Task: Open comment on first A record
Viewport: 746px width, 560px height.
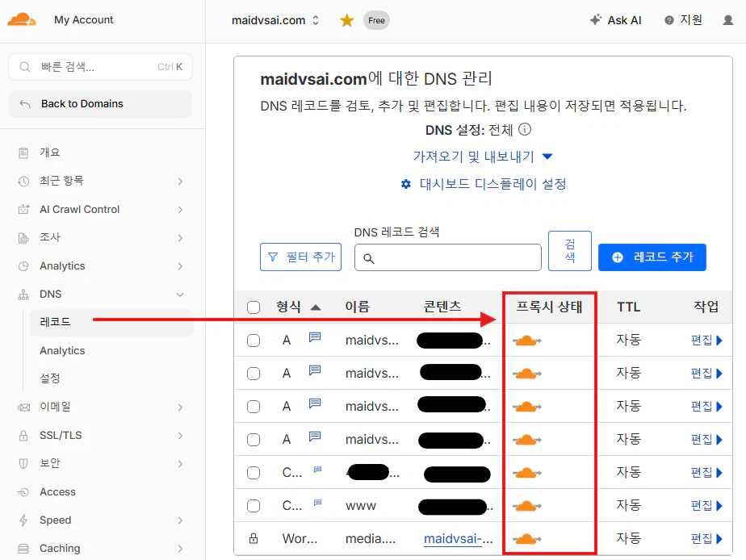Action: (315, 337)
